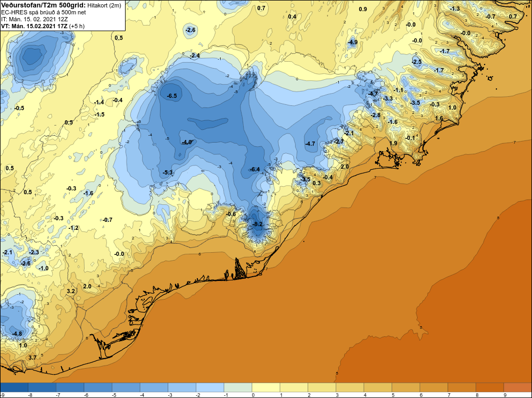Viewport: 532px width, 398px height.
Task: Click the -0.6 temperature label on the map
Action: tap(231, 214)
